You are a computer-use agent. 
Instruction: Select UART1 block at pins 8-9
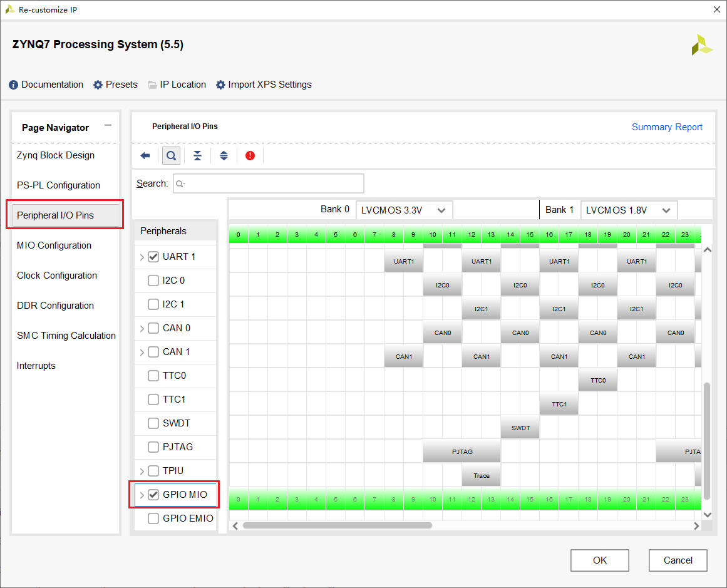coord(403,262)
